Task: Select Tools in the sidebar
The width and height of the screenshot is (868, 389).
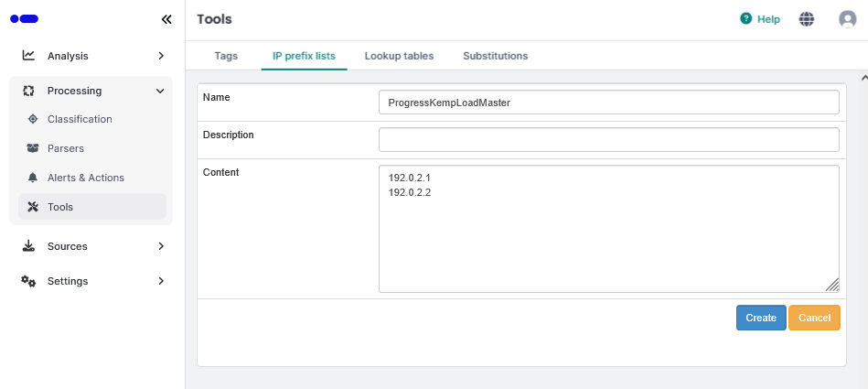Action: (91, 207)
